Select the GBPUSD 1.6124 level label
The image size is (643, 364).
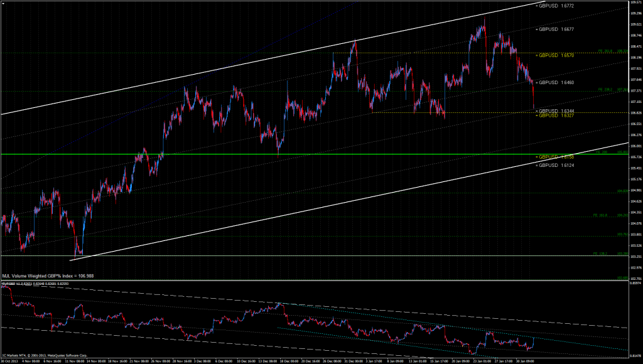tap(556, 165)
